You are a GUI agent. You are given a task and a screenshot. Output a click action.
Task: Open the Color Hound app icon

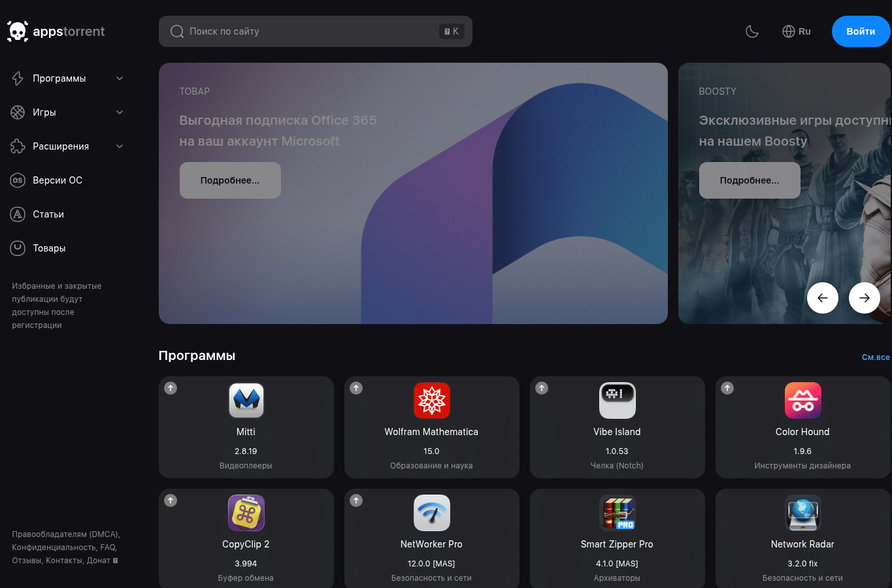click(x=803, y=400)
